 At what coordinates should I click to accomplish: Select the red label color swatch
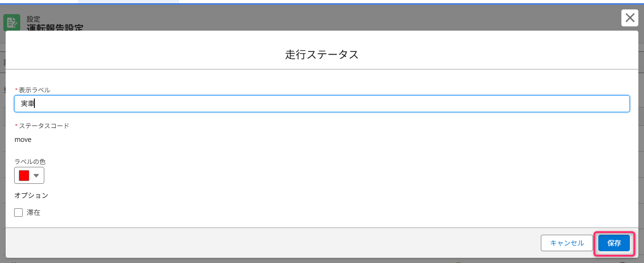[24, 175]
